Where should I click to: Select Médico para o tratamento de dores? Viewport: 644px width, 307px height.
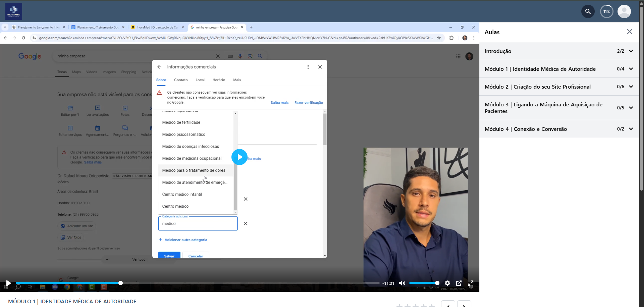[196, 170]
